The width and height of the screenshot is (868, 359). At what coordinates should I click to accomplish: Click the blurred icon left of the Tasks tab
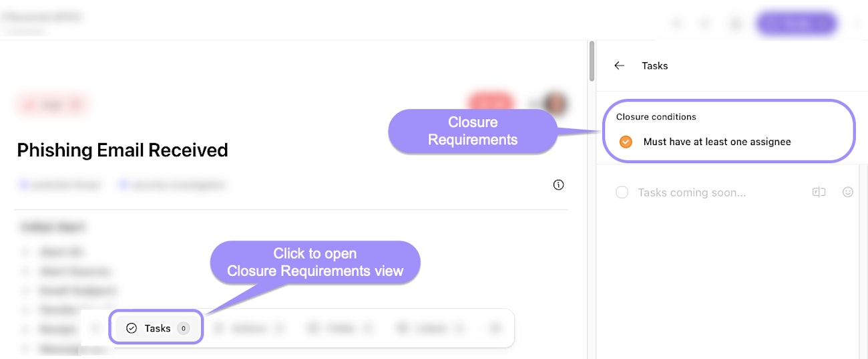95,328
